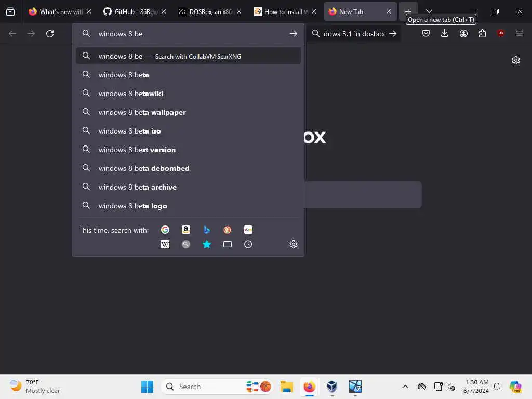This screenshot has width=532, height=399.
Task: Open the Downloads panel
Action: click(445, 33)
